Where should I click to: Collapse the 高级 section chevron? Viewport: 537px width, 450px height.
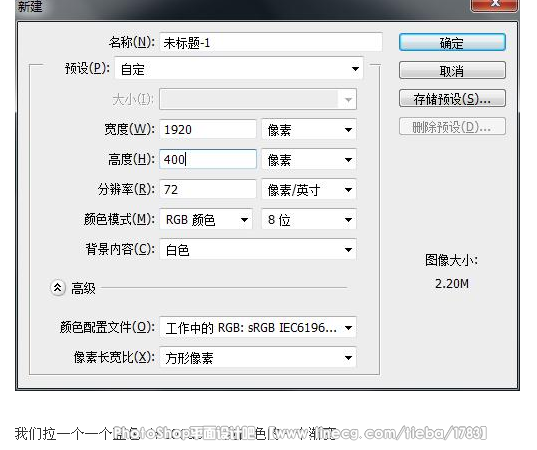(x=58, y=288)
